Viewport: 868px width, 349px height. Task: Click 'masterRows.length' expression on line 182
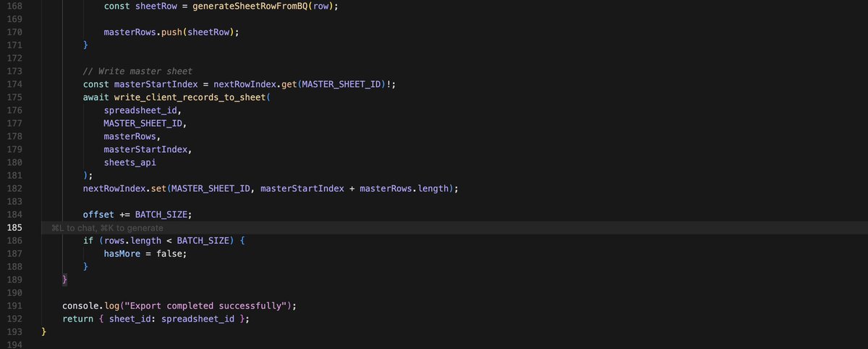(x=404, y=188)
